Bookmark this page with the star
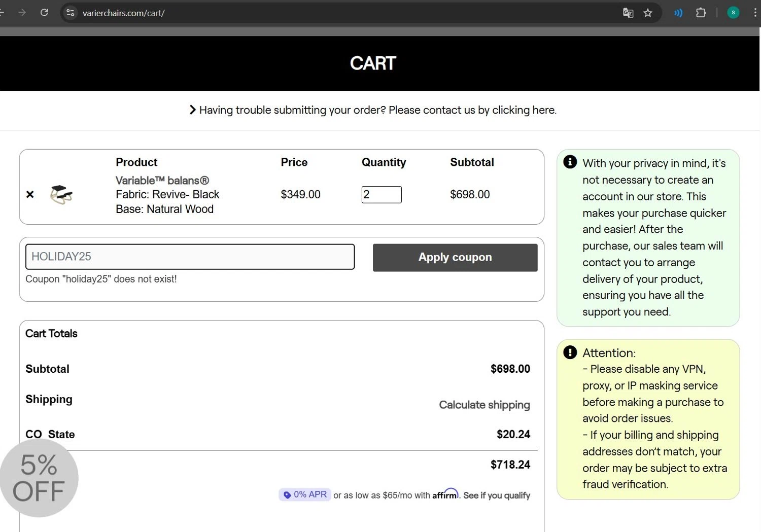This screenshot has height=532, width=761. [648, 13]
